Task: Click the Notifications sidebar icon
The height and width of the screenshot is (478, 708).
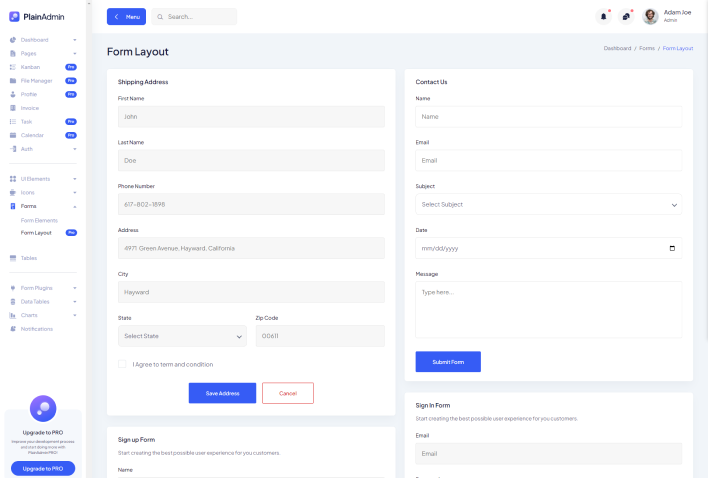Action: [13, 329]
